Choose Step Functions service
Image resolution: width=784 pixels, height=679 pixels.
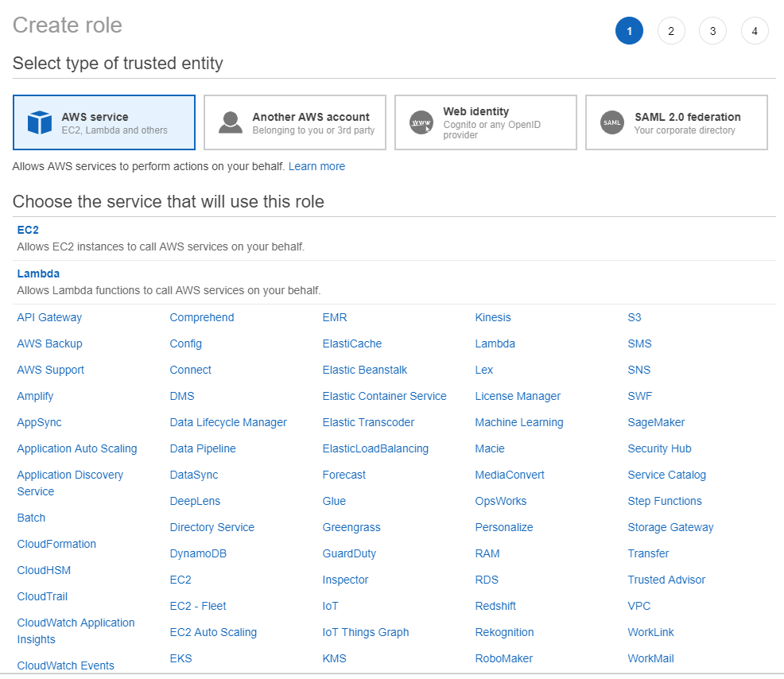click(x=665, y=502)
